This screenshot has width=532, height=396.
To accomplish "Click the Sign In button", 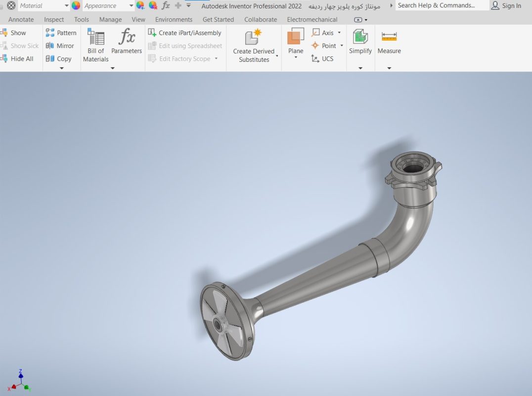I will coord(506,5).
